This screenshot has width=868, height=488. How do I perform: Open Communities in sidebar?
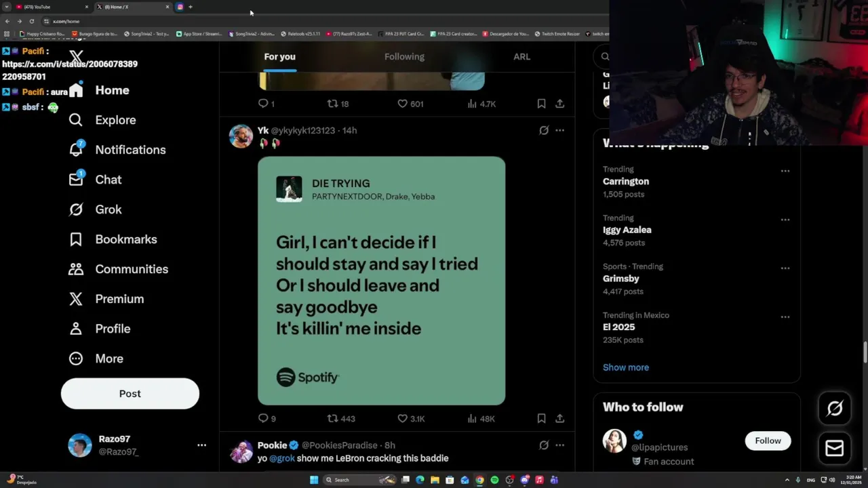[x=118, y=269]
